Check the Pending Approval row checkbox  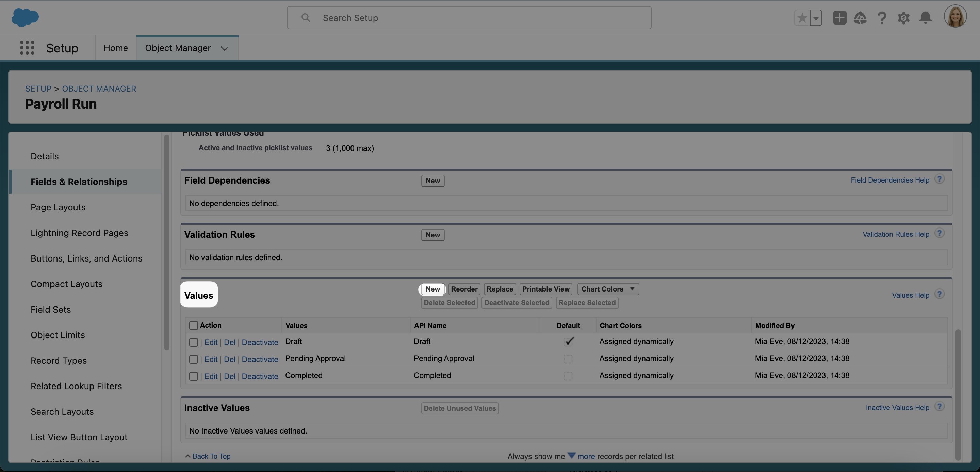[x=193, y=359]
